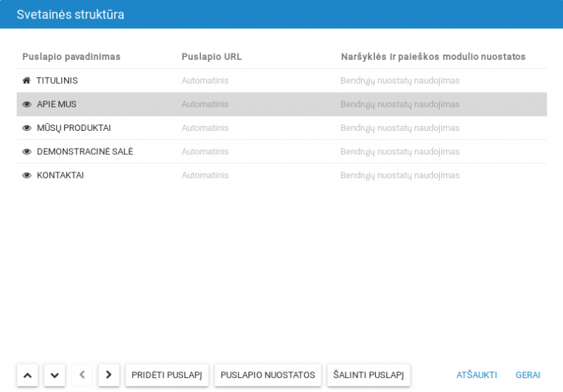Click the Puslapio pavadinimas column header
The width and height of the screenshot is (563, 392).
71,56
